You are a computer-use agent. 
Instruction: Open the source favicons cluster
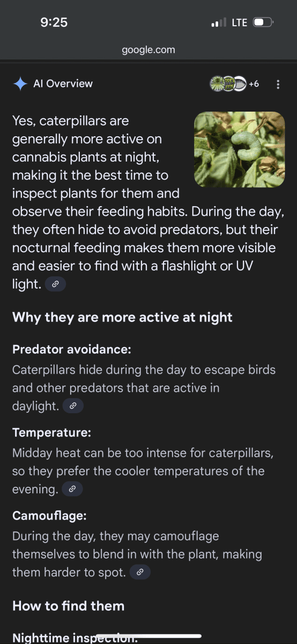(227, 84)
